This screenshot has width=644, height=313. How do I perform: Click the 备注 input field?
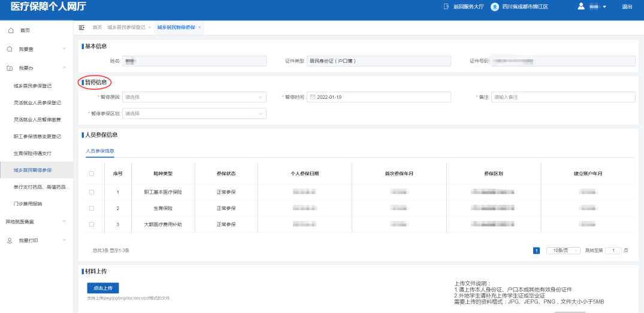(x=564, y=97)
